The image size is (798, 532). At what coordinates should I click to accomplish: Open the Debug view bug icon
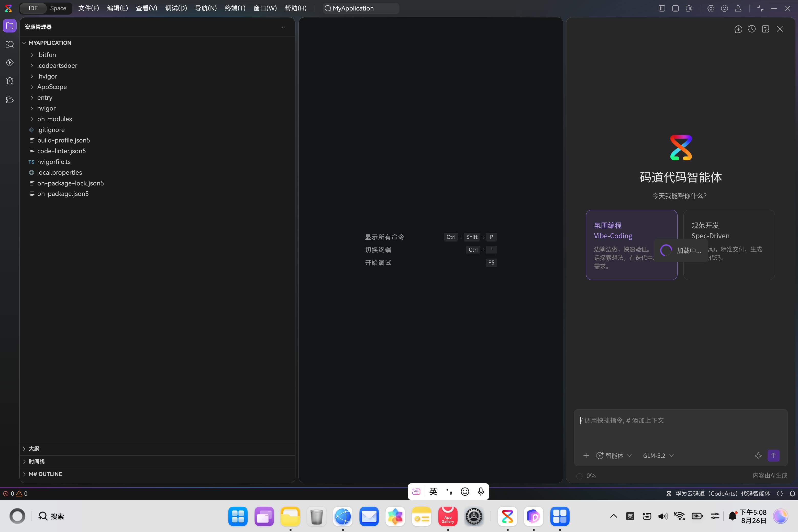click(9, 81)
